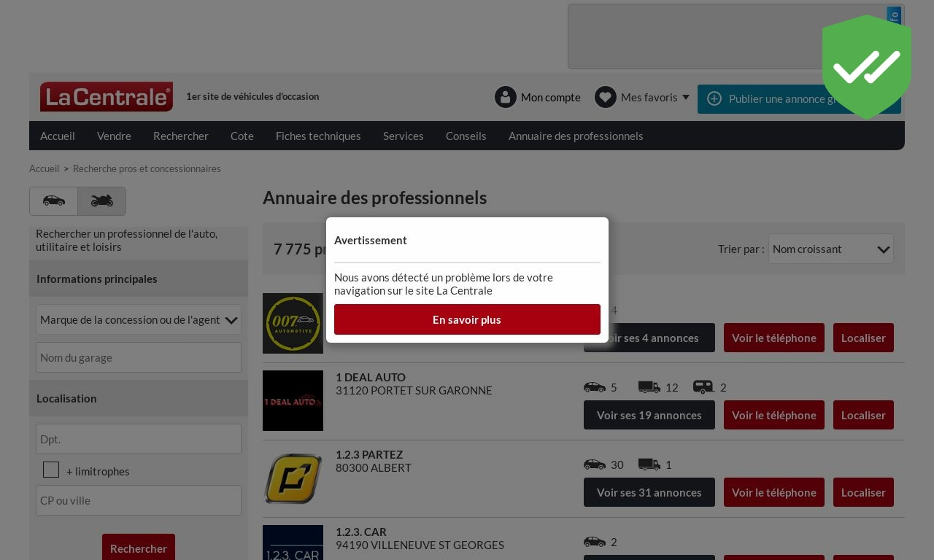
Task: Open the 1.2.3 Partez logo thumbnail
Action: 293,478
